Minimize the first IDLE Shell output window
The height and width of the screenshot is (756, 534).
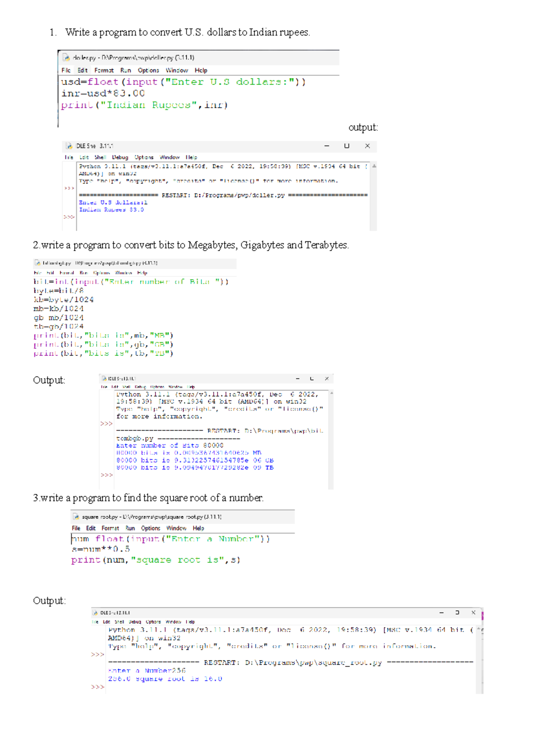[327, 146]
